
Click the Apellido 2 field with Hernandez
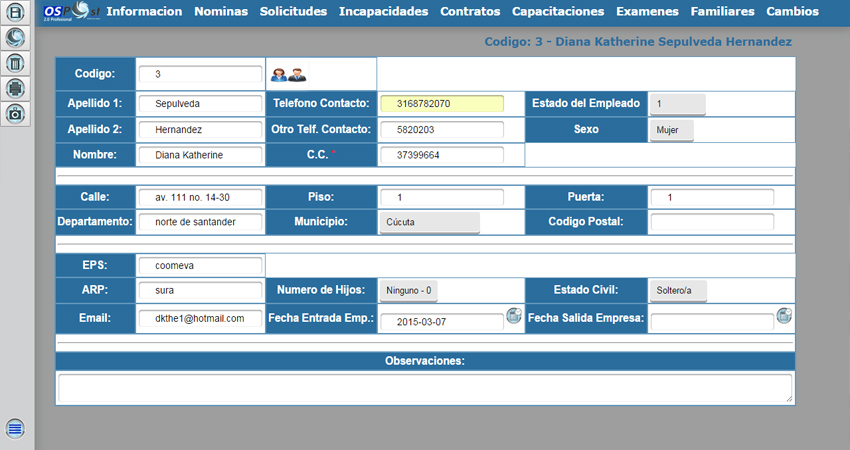click(x=201, y=130)
